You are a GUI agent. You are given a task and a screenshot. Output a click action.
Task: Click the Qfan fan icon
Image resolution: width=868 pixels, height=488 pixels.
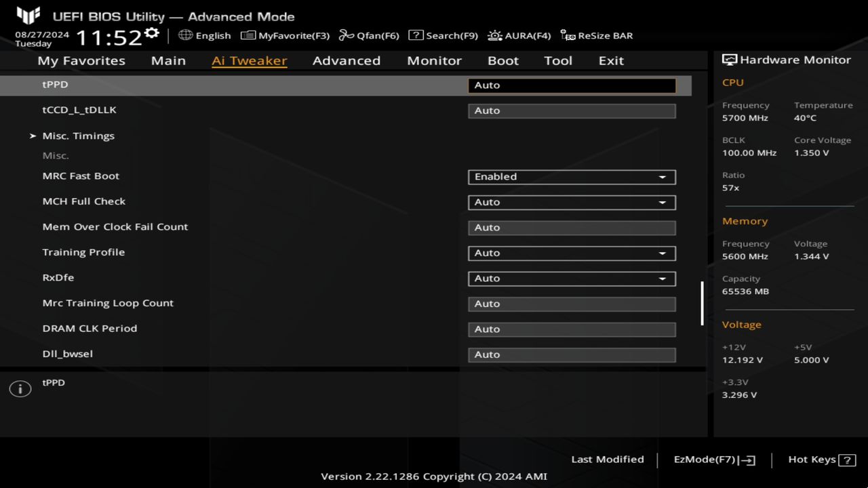click(x=347, y=35)
